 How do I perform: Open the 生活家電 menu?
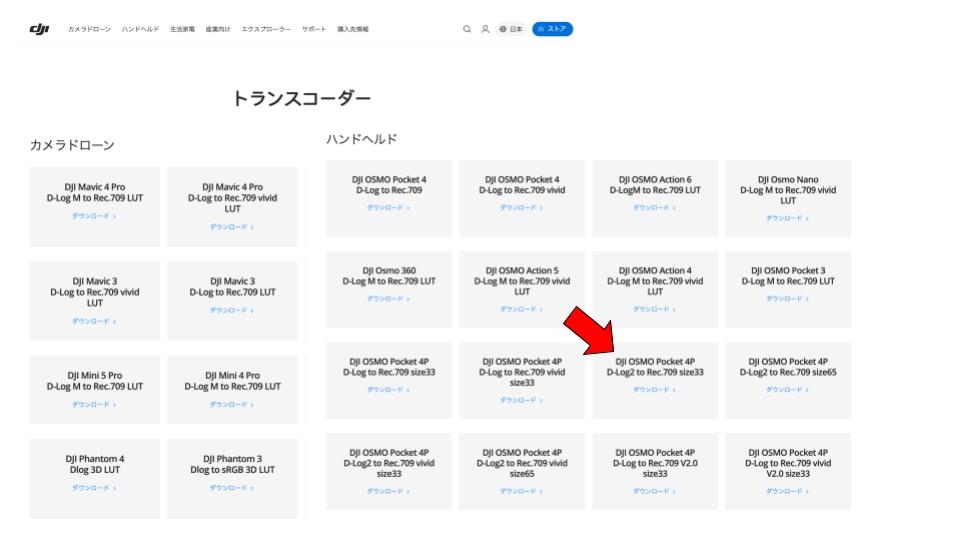(x=182, y=29)
